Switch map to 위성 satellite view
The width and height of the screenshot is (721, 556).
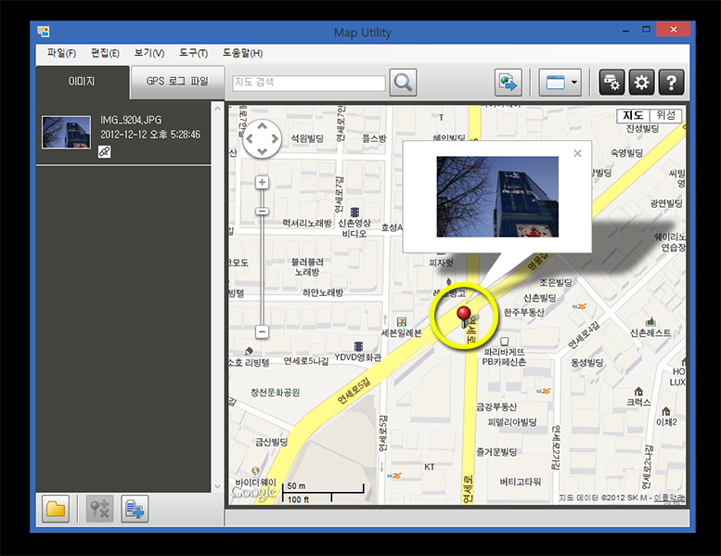[665, 115]
